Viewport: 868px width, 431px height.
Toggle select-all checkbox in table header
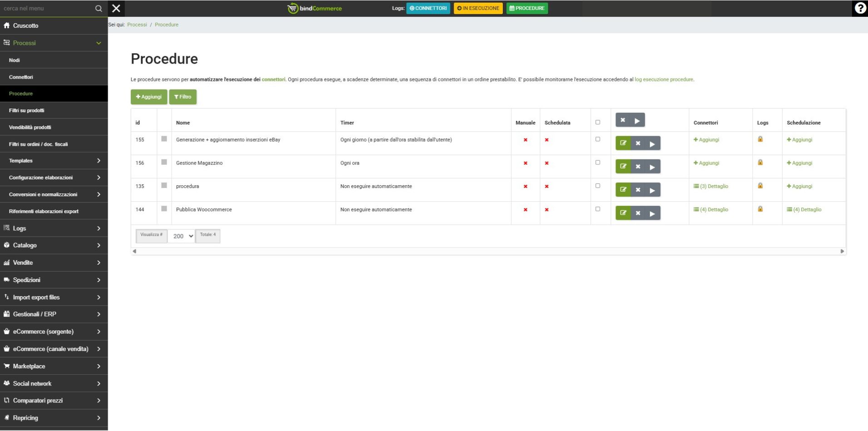(x=598, y=122)
